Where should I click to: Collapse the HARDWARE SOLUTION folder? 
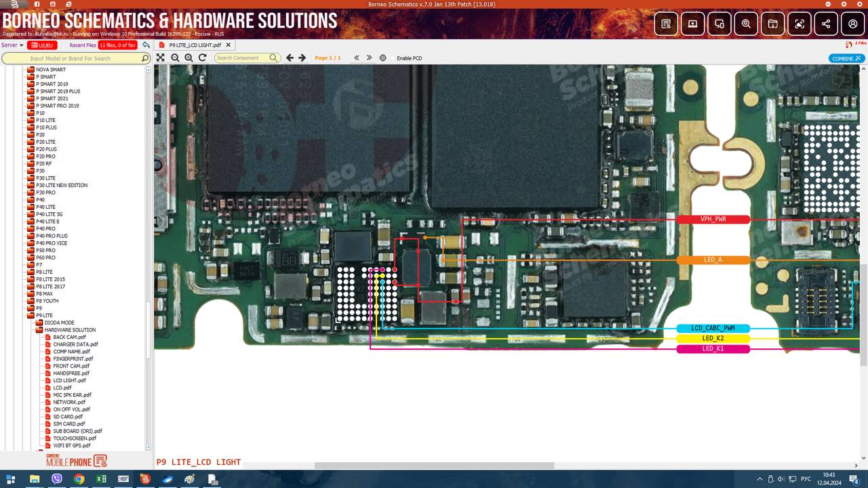(39, 330)
